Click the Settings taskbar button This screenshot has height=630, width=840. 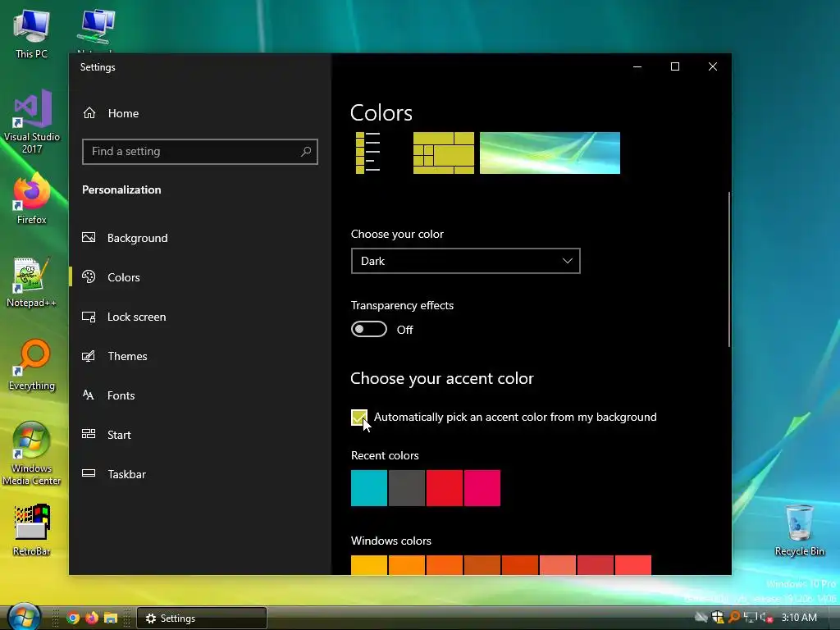click(202, 619)
